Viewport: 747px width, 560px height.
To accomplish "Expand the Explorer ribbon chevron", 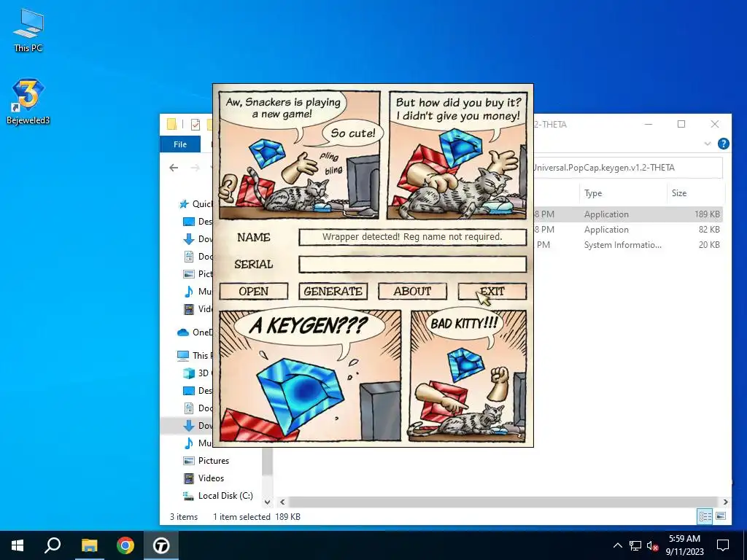I will (x=708, y=144).
